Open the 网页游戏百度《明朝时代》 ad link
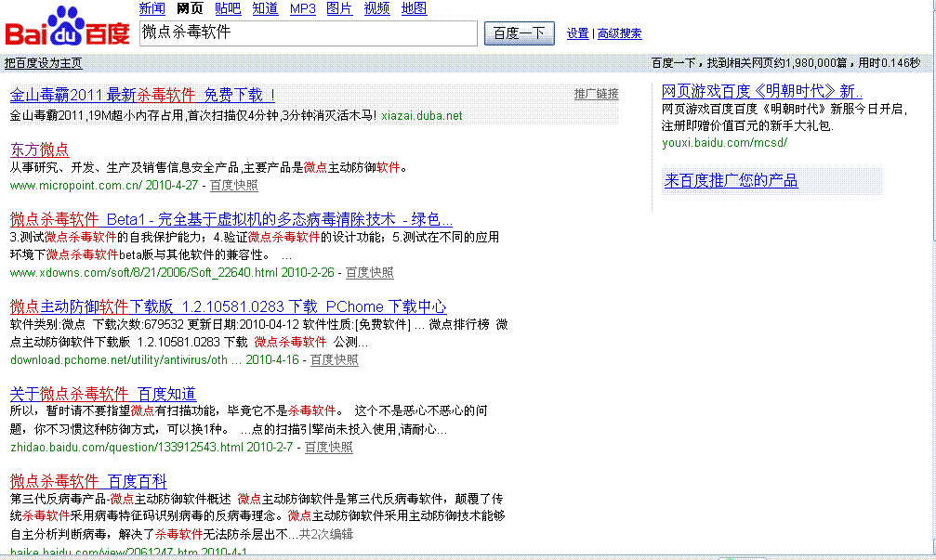Screen dimensions: 936x560 click(x=761, y=91)
